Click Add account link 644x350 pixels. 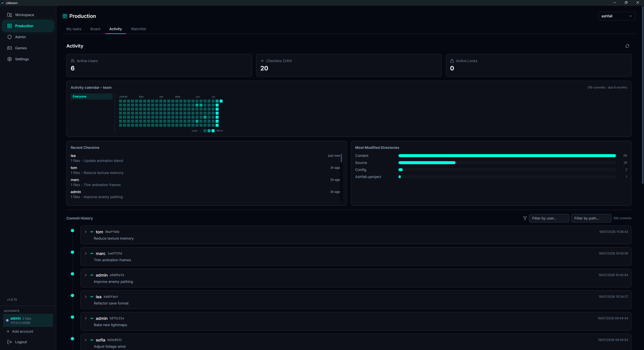(23, 331)
